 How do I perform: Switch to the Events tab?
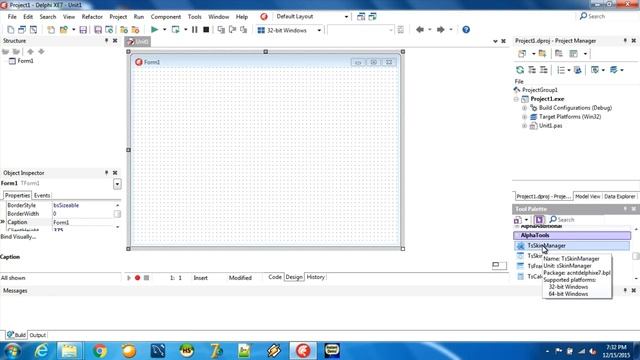pyautogui.click(x=42, y=196)
